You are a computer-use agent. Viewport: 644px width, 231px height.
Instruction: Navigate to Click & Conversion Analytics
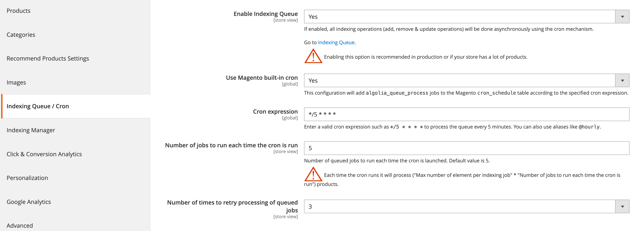click(x=44, y=154)
